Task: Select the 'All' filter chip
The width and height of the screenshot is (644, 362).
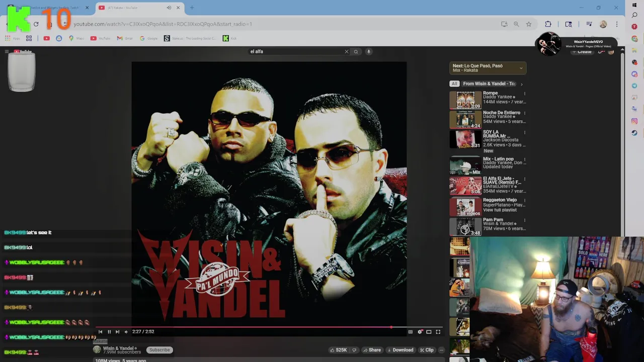Action: pos(454,84)
